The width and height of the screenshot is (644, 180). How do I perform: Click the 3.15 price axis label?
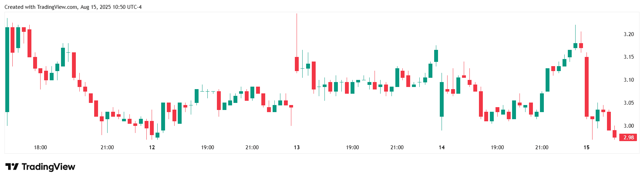[x=628, y=57]
